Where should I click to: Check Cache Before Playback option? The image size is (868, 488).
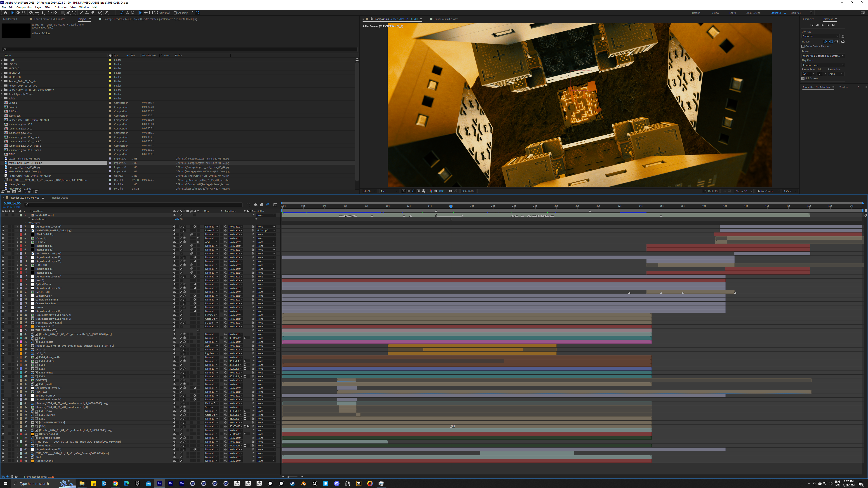coord(803,46)
